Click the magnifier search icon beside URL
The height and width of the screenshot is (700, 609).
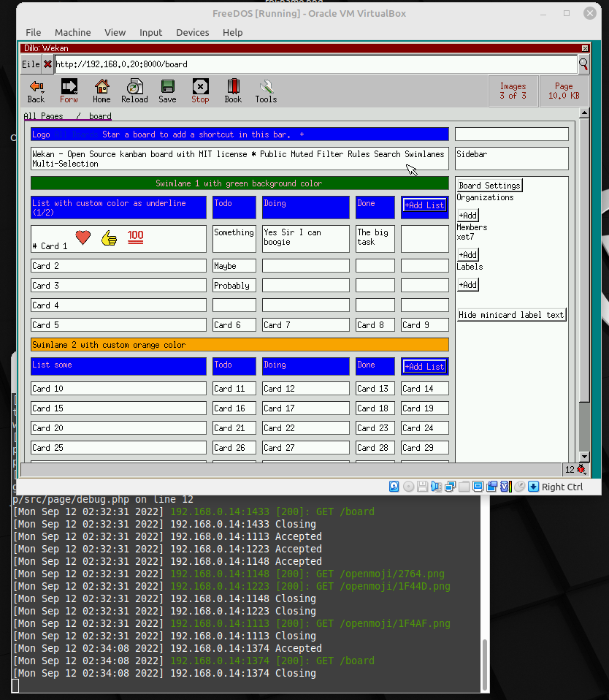tap(583, 64)
